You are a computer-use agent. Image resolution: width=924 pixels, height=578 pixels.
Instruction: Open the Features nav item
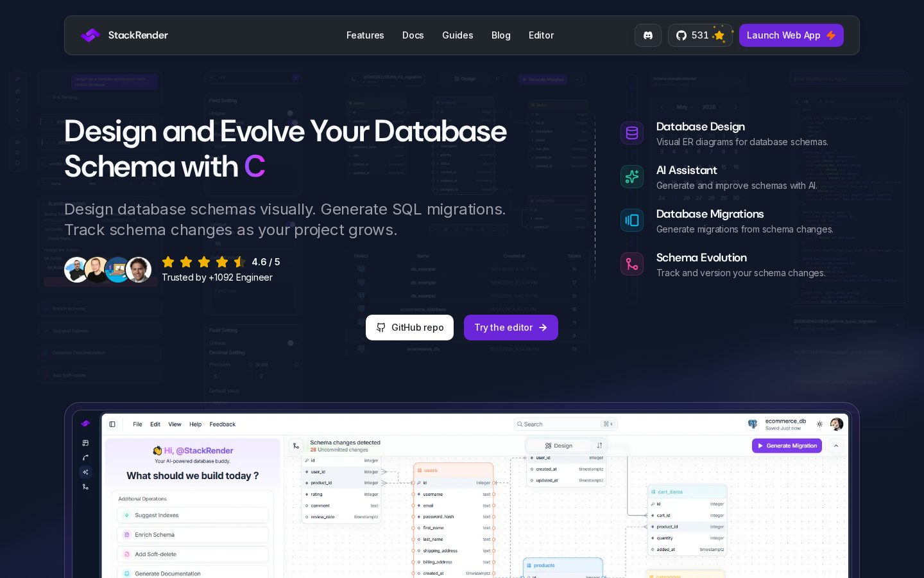365,35
